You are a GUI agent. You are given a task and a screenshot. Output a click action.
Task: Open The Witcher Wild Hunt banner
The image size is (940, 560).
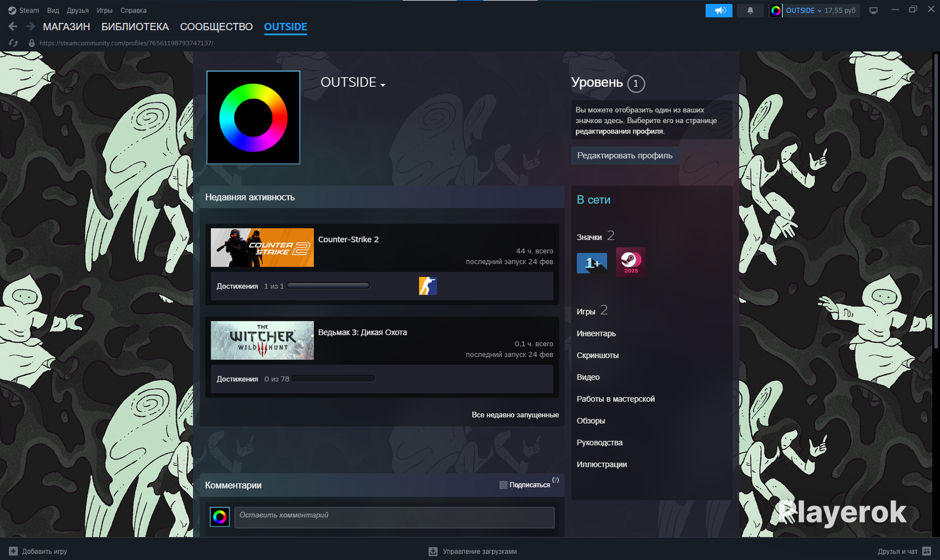[262, 340]
